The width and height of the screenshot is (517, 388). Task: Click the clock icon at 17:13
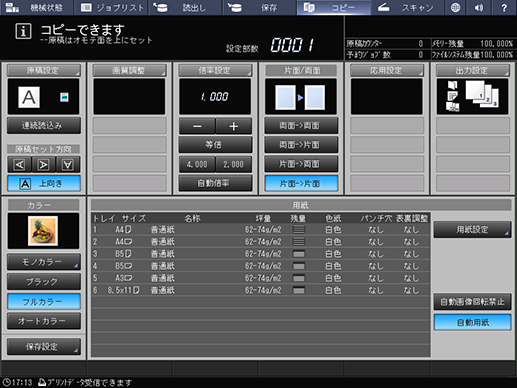click(6, 382)
